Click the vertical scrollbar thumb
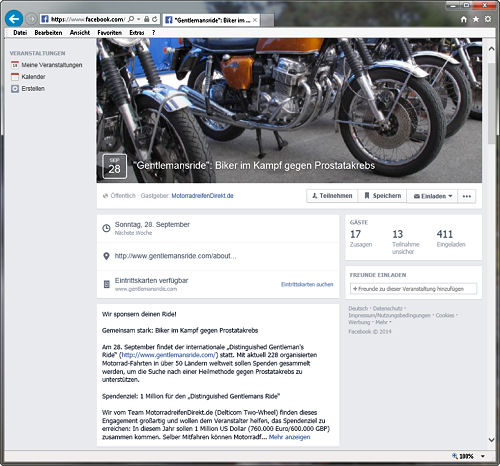This screenshot has height=466, width=500. click(x=491, y=103)
